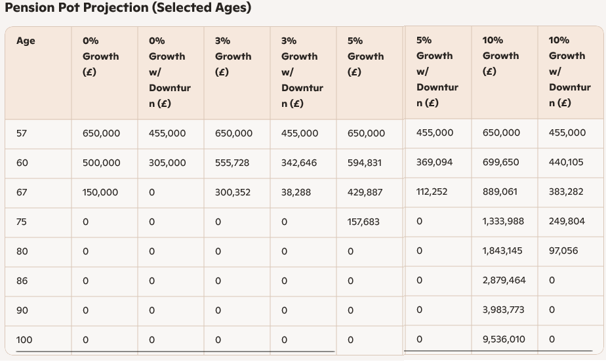Screen dimensions: 606x364
Task: Click the age 57 row label
Action: [22, 133]
